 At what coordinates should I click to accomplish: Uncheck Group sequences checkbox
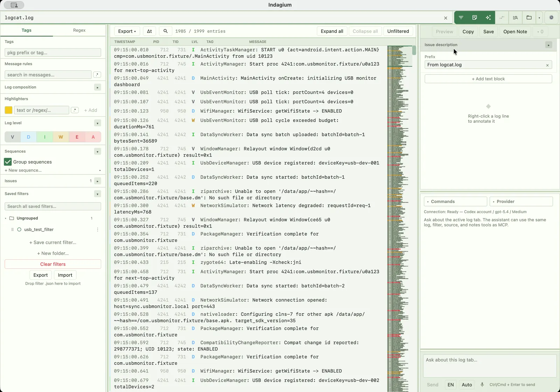8,162
